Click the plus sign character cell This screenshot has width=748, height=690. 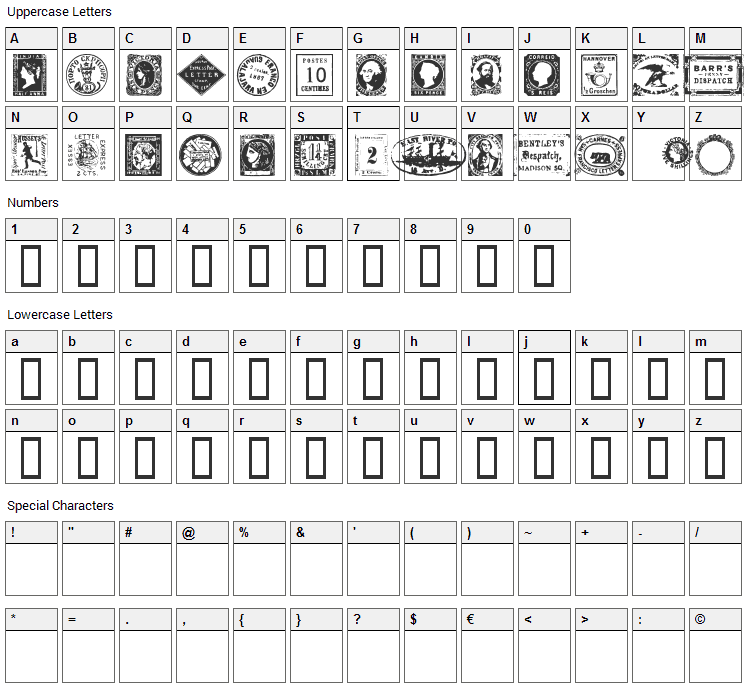click(601, 558)
